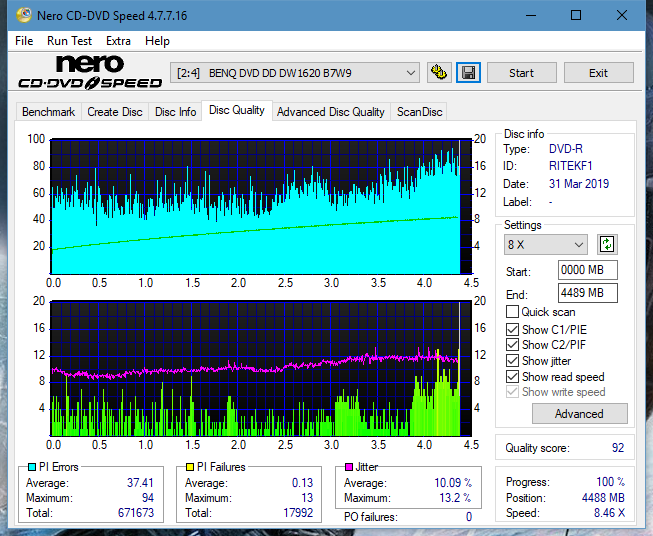Click the disc type DVD-R value
The height and width of the screenshot is (536, 653).
(x=566, y=149)
